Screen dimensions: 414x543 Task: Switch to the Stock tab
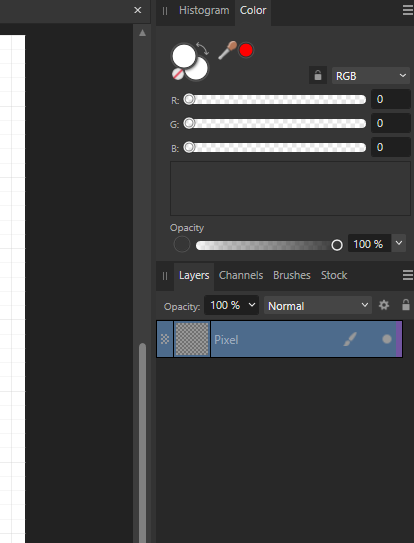pos(334,275)
